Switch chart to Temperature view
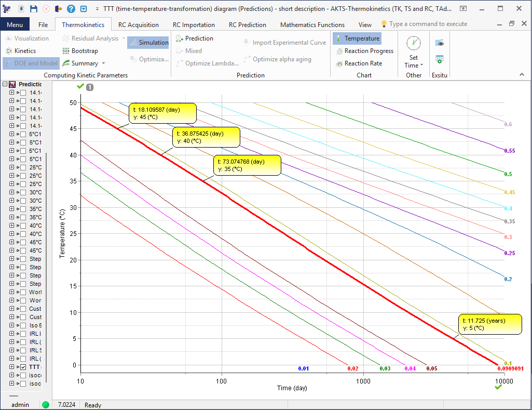 click(357, 38)
